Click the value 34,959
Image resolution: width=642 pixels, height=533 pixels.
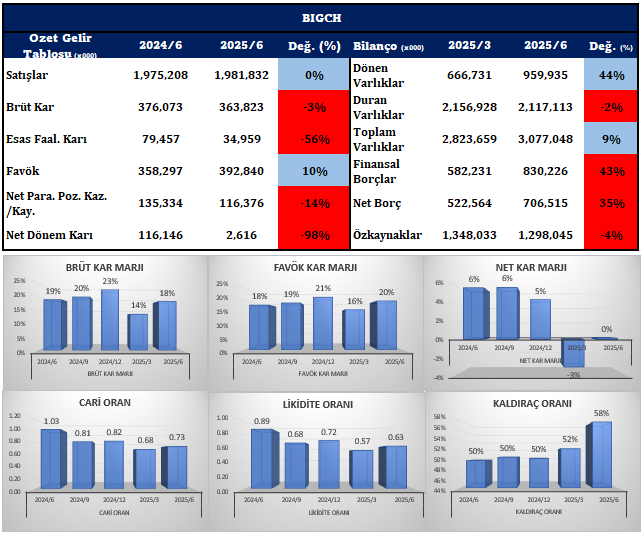(x=242, y=139)
